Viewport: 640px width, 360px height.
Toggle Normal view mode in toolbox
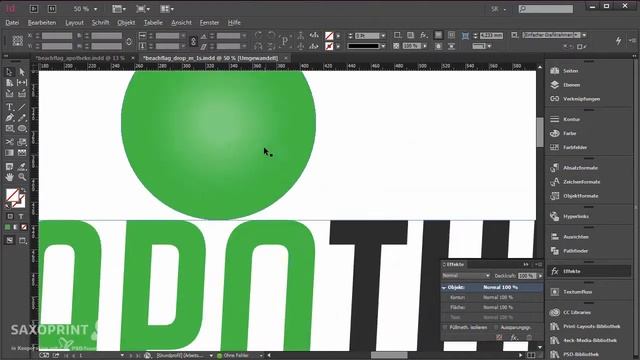[x=10, y=241]
